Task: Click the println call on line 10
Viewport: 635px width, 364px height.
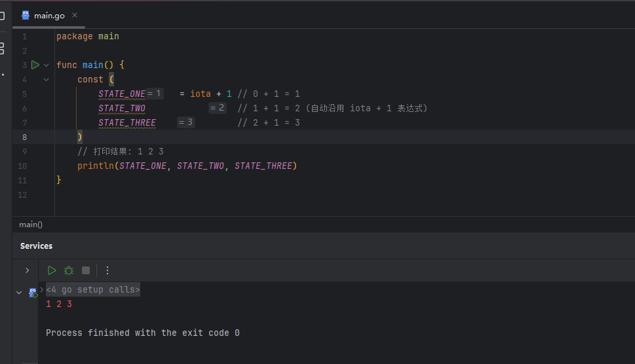Action: 96,166
